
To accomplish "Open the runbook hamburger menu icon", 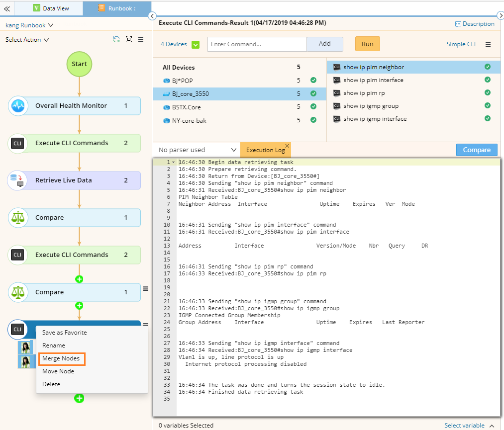I will [141, 40].
